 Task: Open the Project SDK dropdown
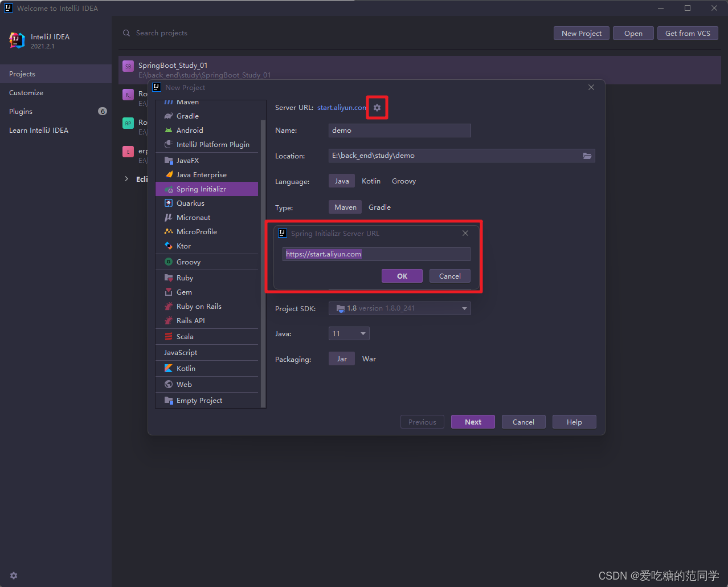(400, 308)
